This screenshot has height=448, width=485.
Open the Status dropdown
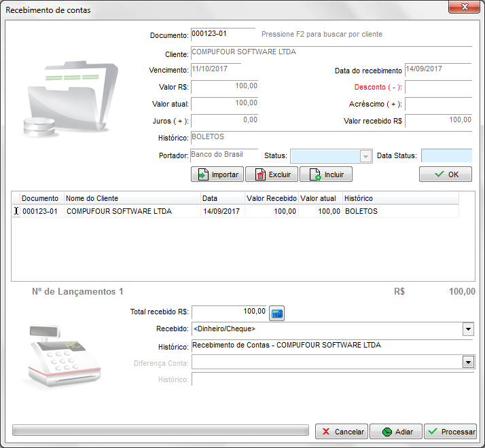pos(366,156)
